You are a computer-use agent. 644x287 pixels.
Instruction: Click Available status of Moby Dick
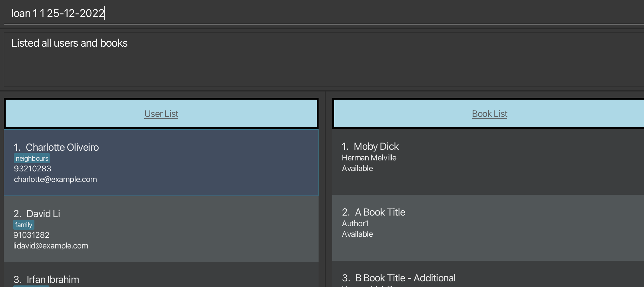(x=357, y=168)
